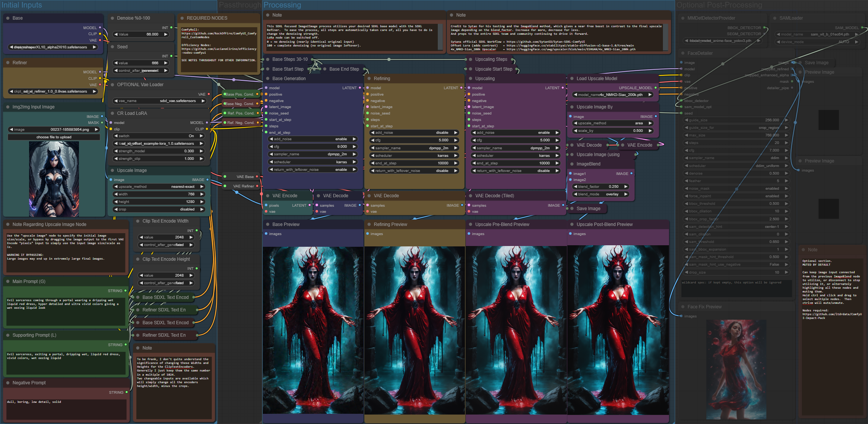Click the LATENT output socket of the Upscaling node
Viewport: 868px width, 424px height.
tap(562, 88)
